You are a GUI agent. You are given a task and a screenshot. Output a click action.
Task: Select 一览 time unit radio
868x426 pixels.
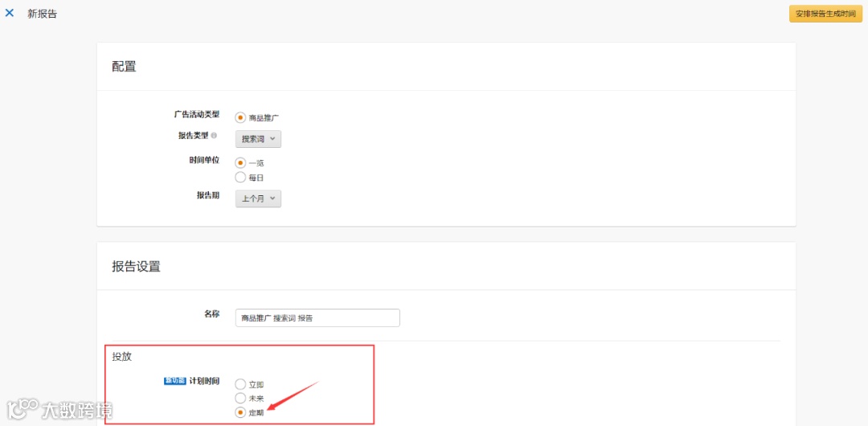(240, 163)
